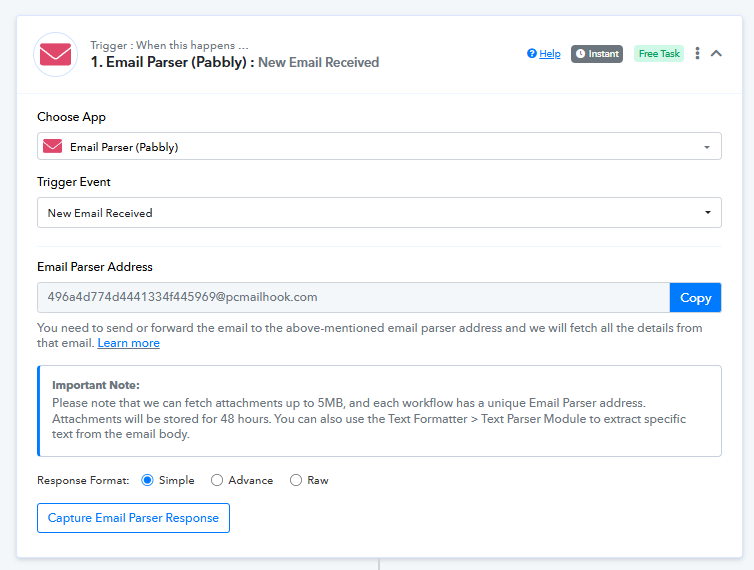Click the blue question mark Help icon
This screenshot has height=570, width=754.
[532, 54]
